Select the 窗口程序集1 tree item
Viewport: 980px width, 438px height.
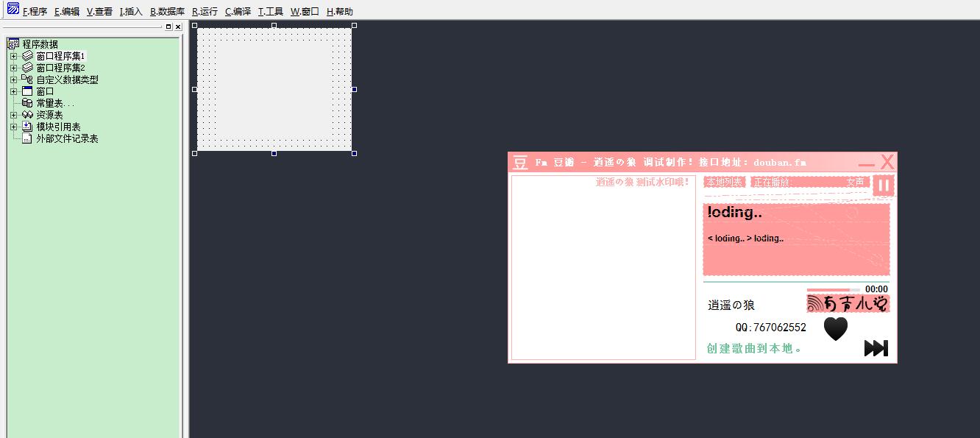(x=61, y=56)
